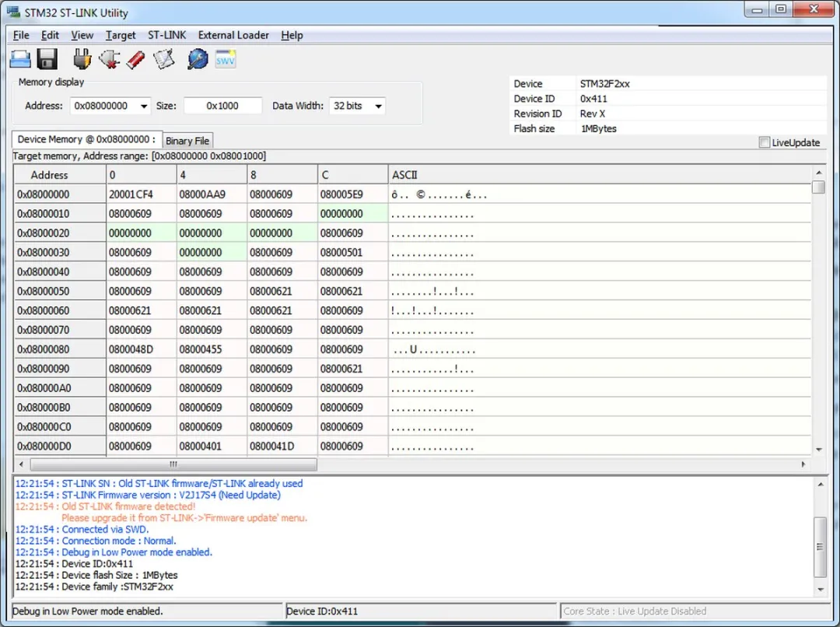Open the Target menu
The width and height of the screenshot is (840, 627).
click(121, 35)
